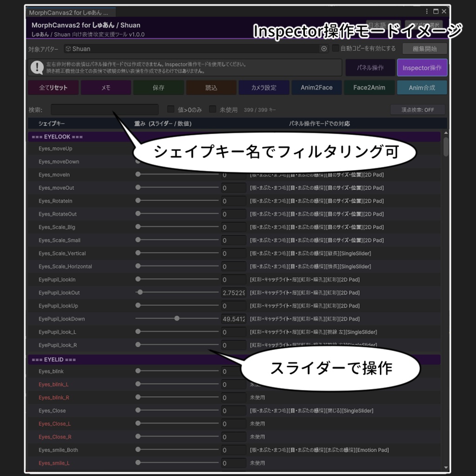Click the Shuan avatar object field
The width and height of the screenshot is (476, 476).
point(196,48)
